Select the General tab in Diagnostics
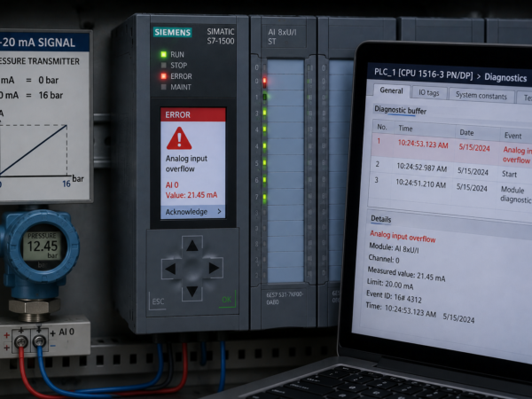 [392, 91]
